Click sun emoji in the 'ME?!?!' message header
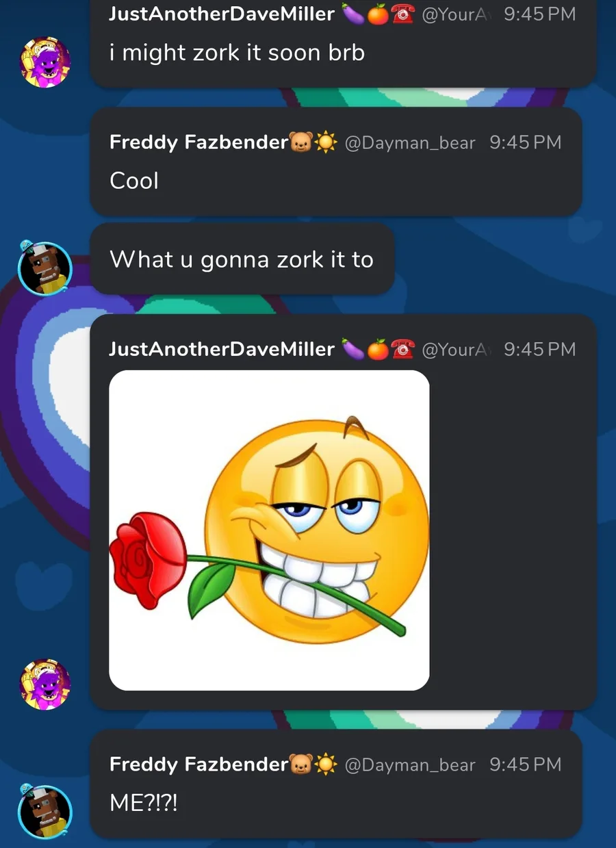The height and width of the screenshot is (848, 616). (x=326, y=764)
